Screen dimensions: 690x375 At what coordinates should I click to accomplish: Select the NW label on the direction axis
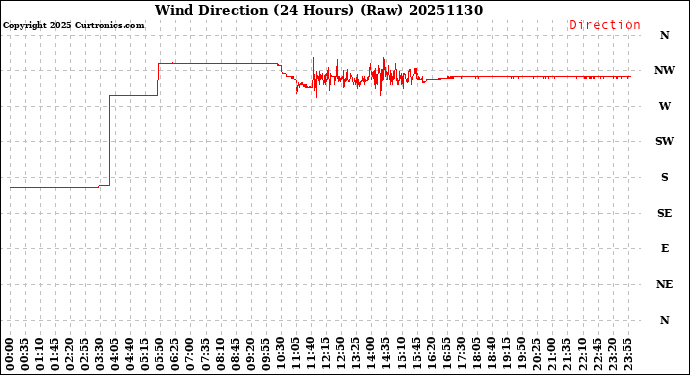(664, 70)
